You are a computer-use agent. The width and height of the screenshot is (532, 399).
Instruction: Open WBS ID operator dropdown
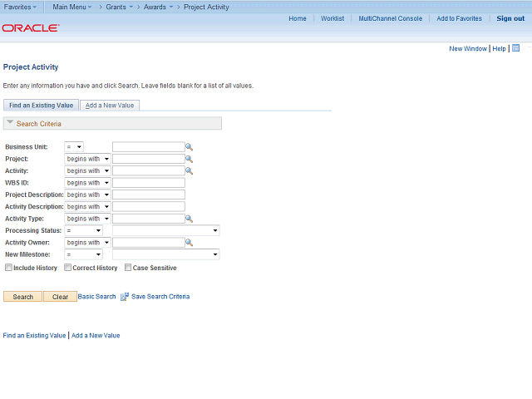point(87,183)
